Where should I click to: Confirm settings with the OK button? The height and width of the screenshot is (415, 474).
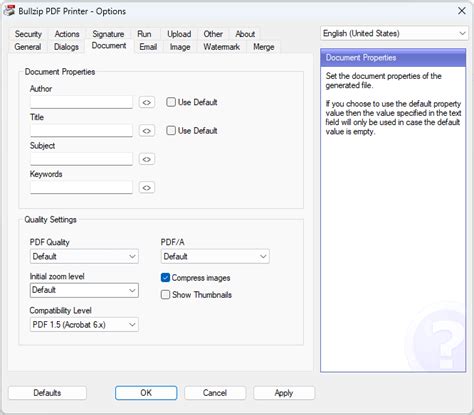[146, 393]
